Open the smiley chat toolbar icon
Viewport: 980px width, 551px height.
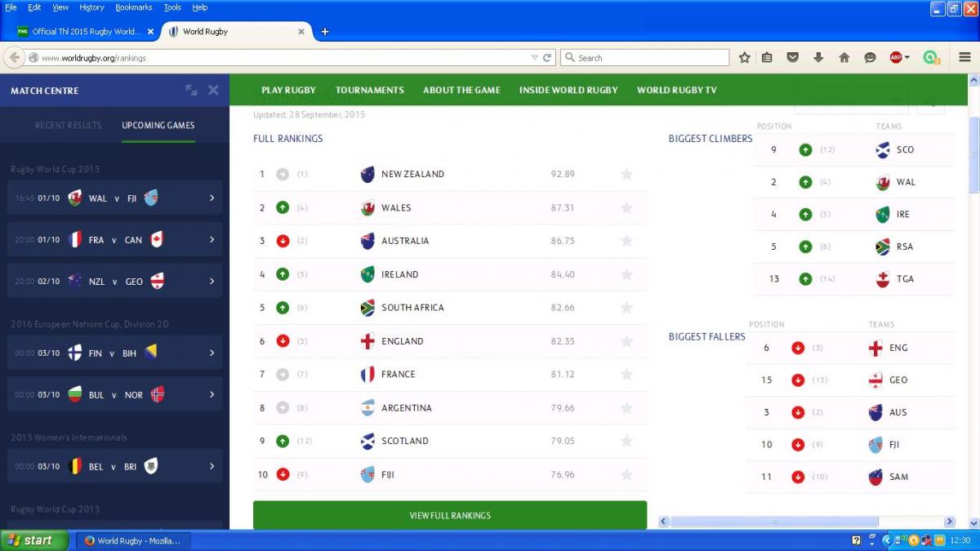tap(870, 58)
